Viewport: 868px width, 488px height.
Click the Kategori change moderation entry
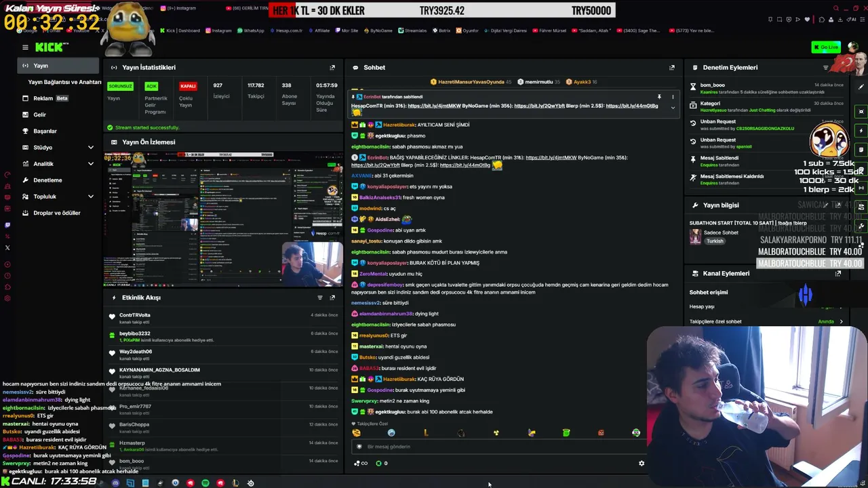click(x=767, y=106)
